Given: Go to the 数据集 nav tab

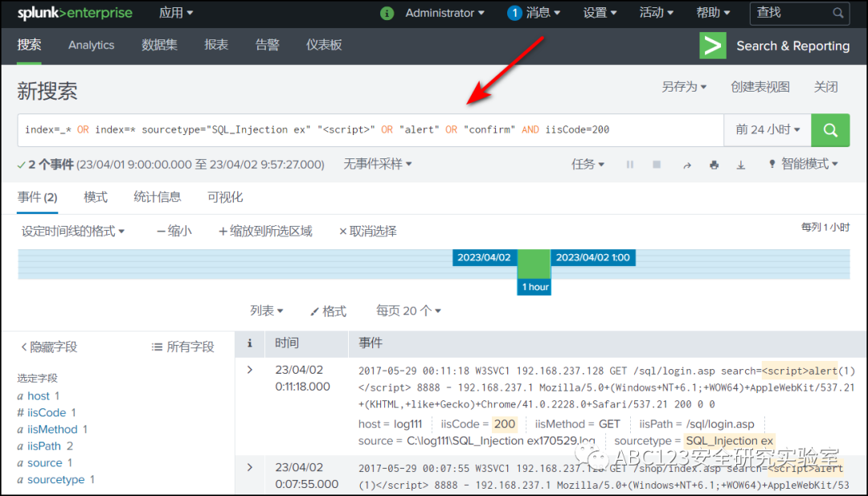Looking at the screenshot, I should point(159,45).
